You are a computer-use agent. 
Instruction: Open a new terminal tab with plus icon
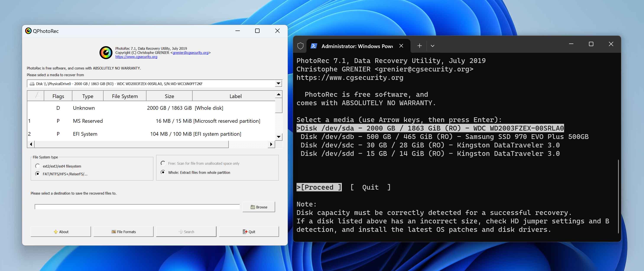point(420,46)
